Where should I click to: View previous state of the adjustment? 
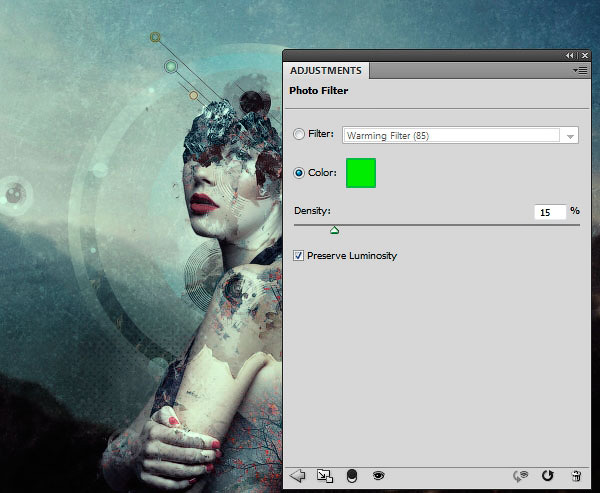[x=520, y=476]
